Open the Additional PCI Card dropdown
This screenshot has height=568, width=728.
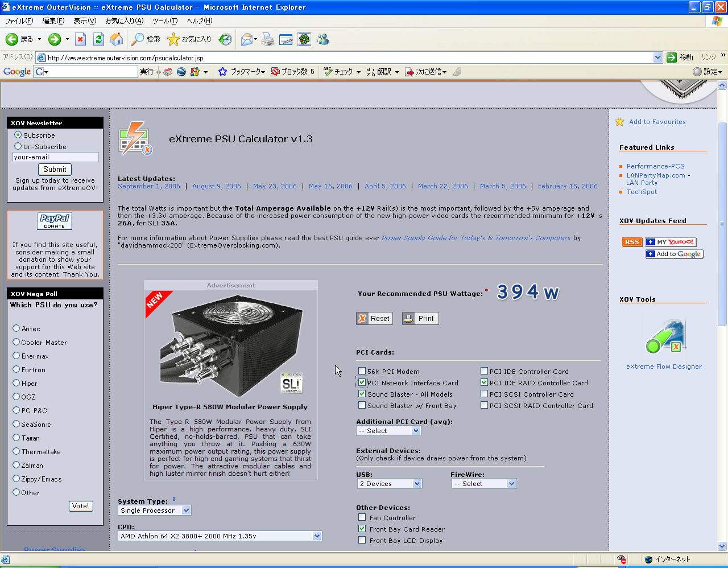pyautogui.click(x=388, y=431)
